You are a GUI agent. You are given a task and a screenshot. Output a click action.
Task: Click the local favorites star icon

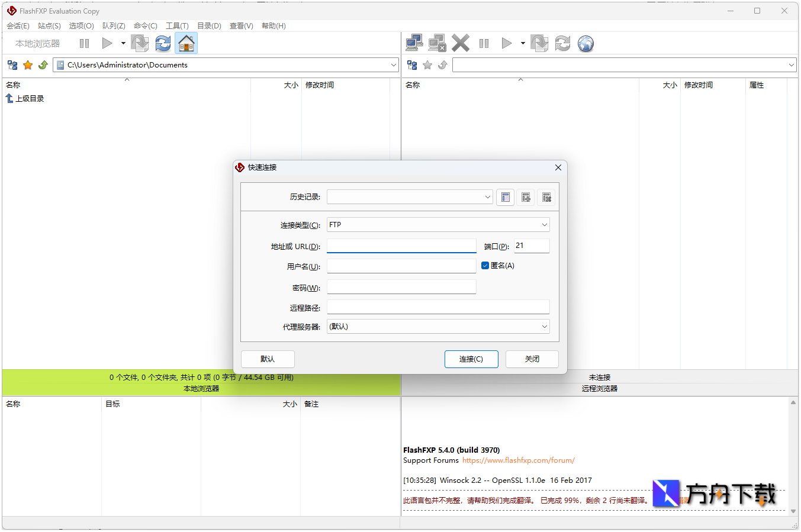point(28,65)
